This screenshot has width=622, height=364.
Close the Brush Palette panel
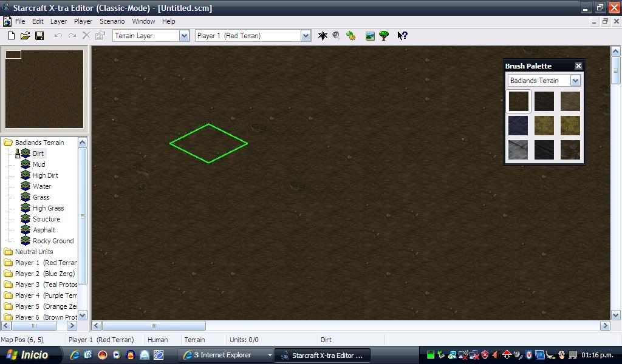tap(578, 66)
